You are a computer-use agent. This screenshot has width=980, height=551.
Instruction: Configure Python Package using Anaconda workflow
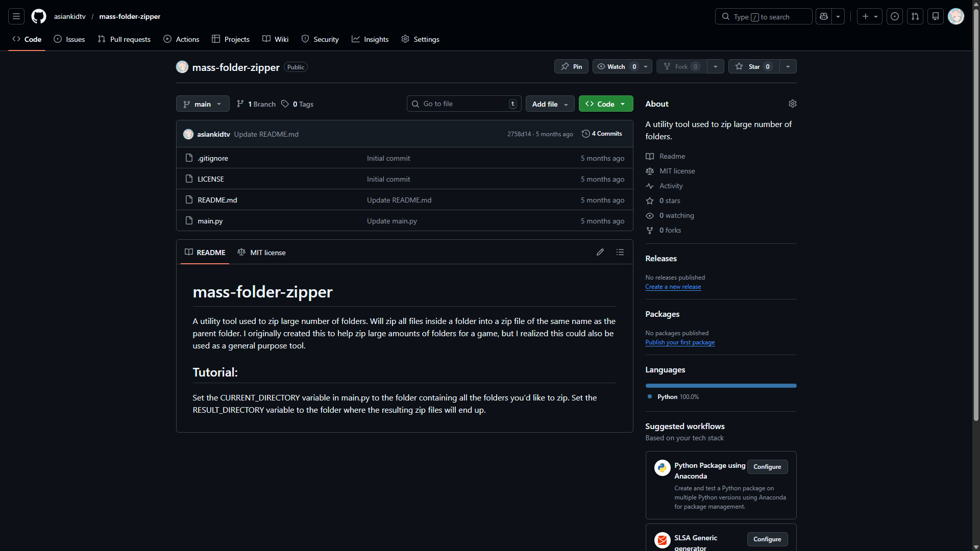click(x=767, y=467)
